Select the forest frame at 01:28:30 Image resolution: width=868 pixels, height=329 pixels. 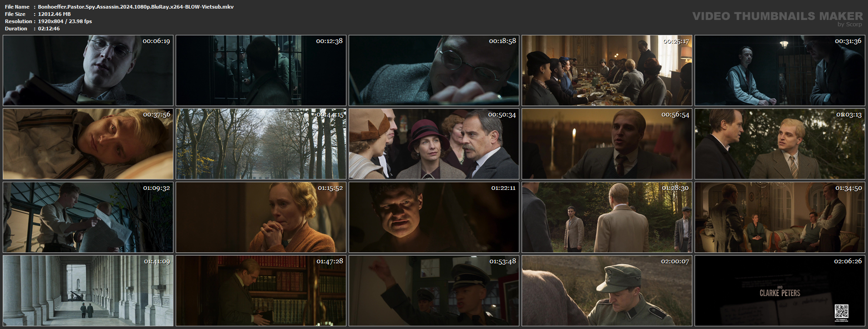pos(607,218)
